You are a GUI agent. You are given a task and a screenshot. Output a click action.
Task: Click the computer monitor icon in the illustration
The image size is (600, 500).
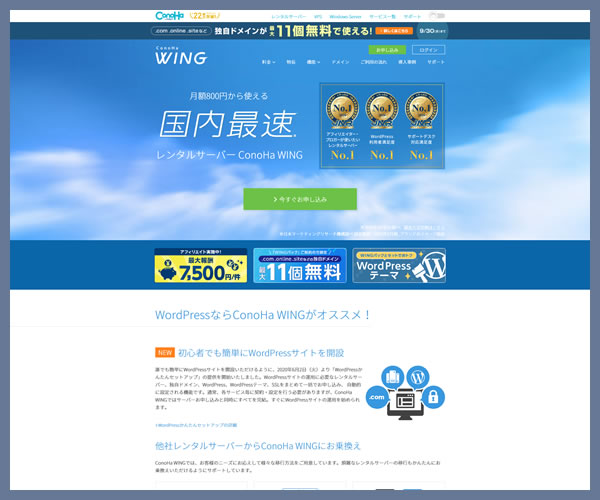(x=405, y=404)
